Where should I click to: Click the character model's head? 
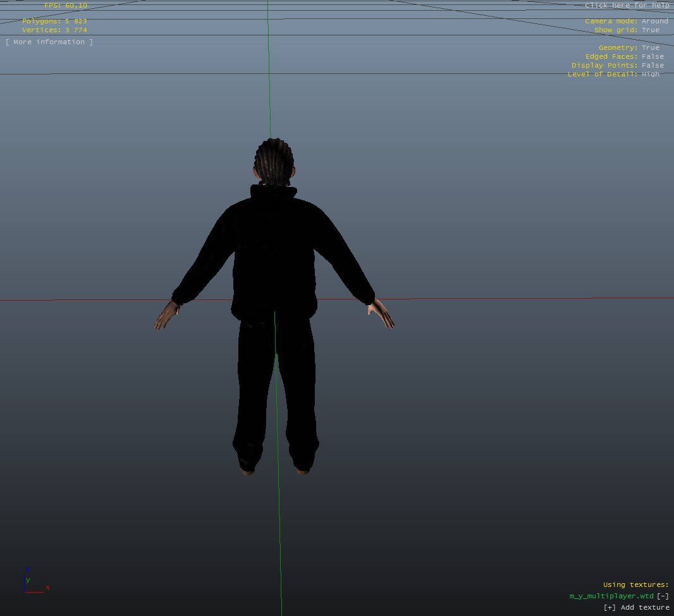[274, 162]
